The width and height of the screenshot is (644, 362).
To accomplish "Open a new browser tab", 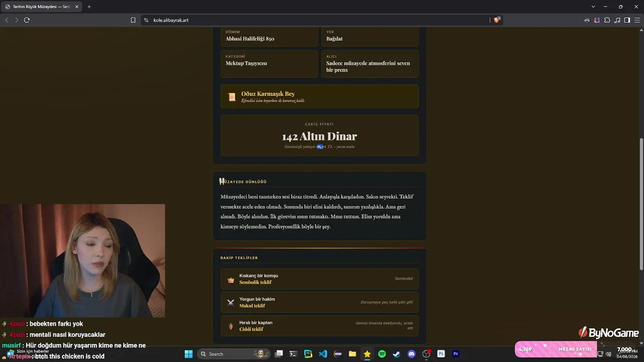I will tap(89, 7).
